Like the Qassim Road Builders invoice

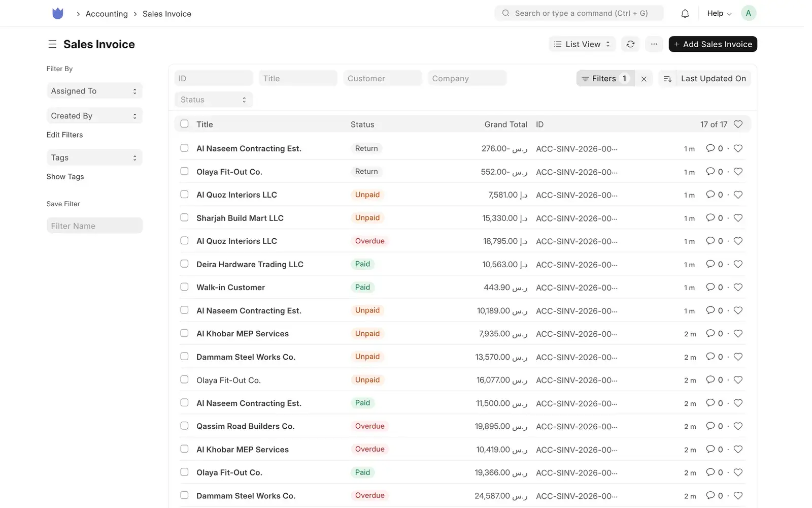tap(738, 426)
